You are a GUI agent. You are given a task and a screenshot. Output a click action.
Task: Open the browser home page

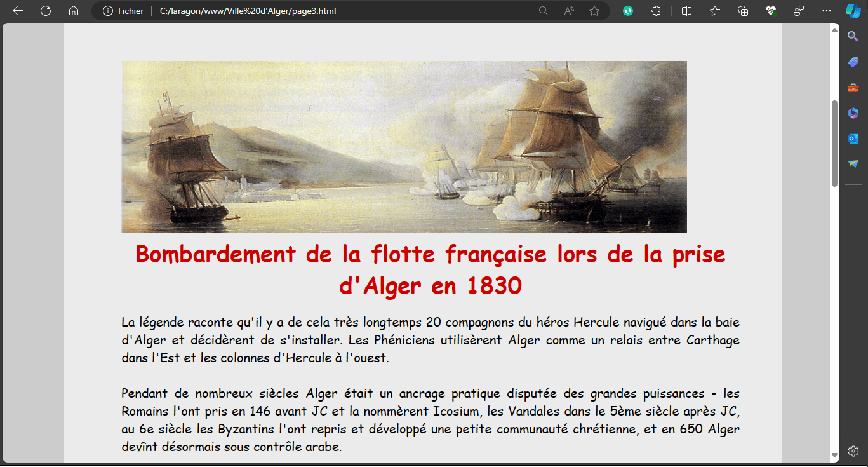(74, 11)
